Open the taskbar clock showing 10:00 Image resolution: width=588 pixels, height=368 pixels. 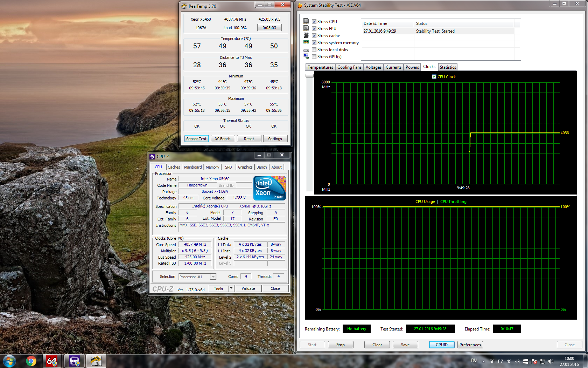coord(569,361)
